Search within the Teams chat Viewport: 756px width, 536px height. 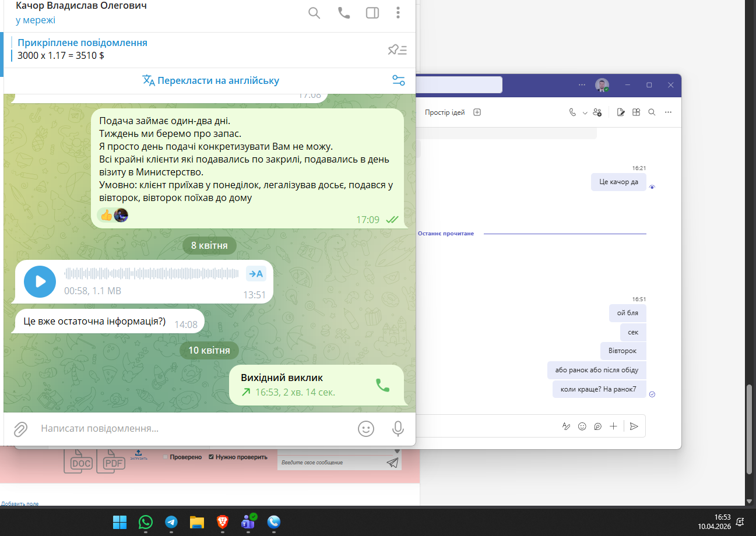pyautogui.click(x=652, y=112)
